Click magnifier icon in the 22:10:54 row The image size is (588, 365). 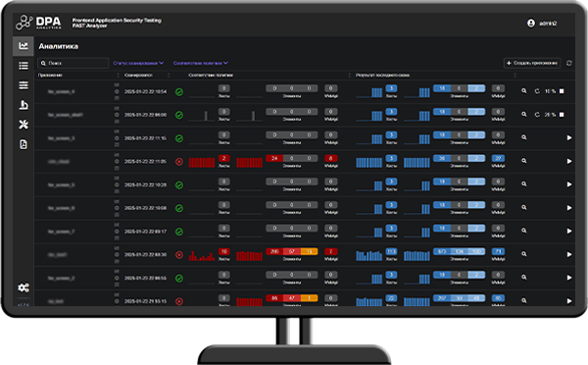point(524,91)
